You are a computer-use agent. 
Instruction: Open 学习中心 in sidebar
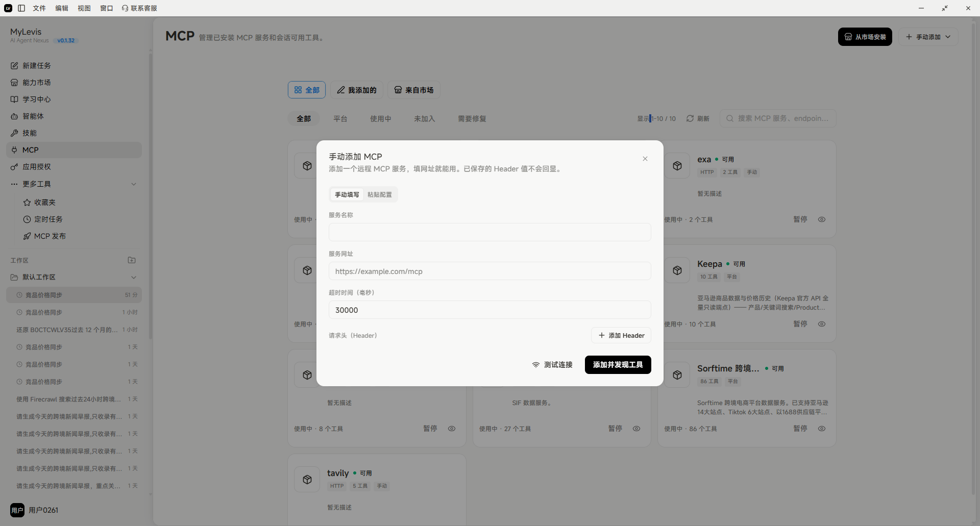pos(74,99)
